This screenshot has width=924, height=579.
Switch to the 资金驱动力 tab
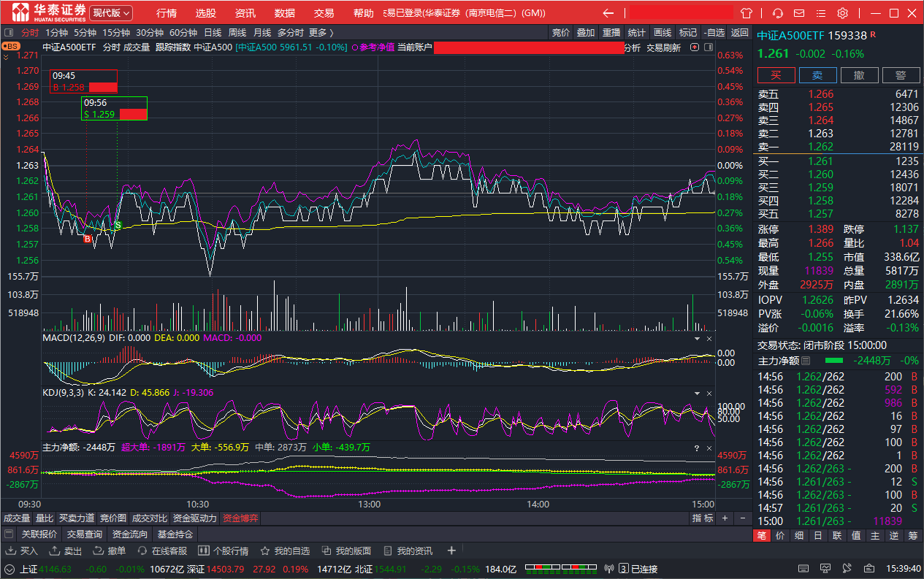[195, 518]
